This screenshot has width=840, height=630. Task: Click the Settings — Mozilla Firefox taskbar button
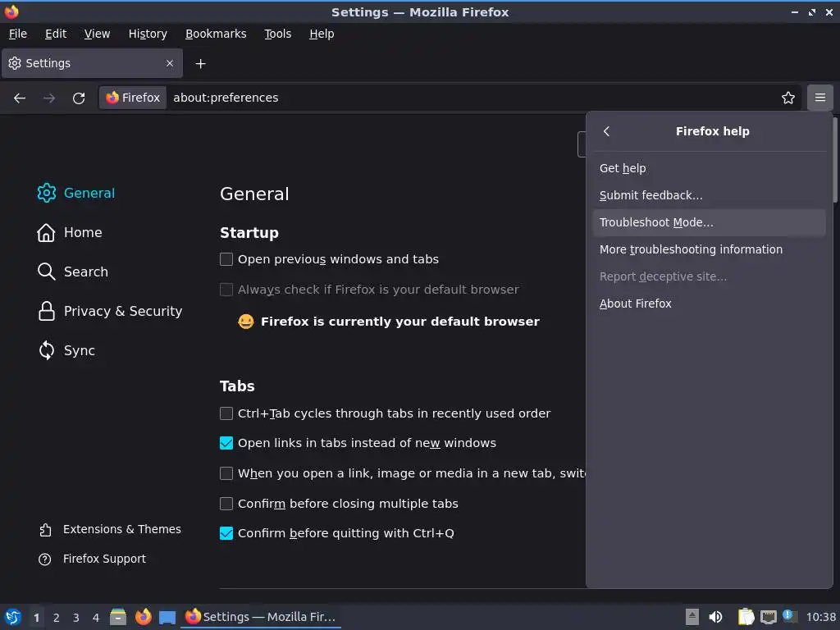(x=261, y=617)
